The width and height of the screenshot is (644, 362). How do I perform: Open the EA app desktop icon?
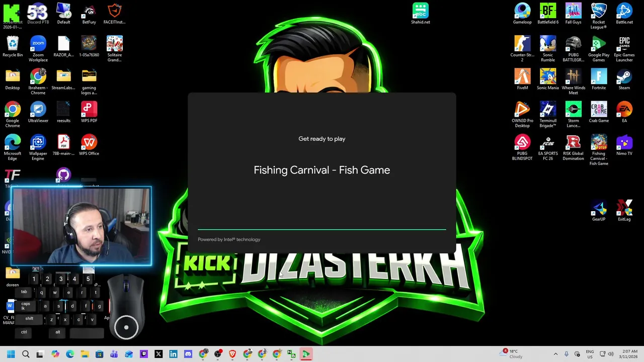(624, 113)
